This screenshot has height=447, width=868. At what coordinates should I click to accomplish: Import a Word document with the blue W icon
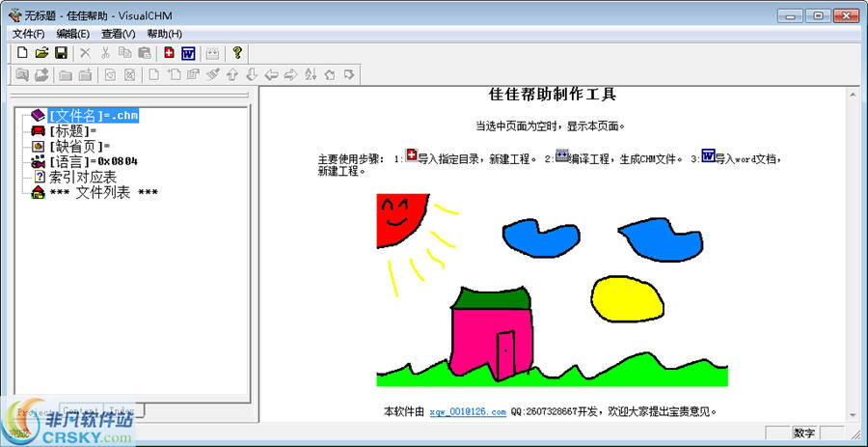tap(188, 53)
